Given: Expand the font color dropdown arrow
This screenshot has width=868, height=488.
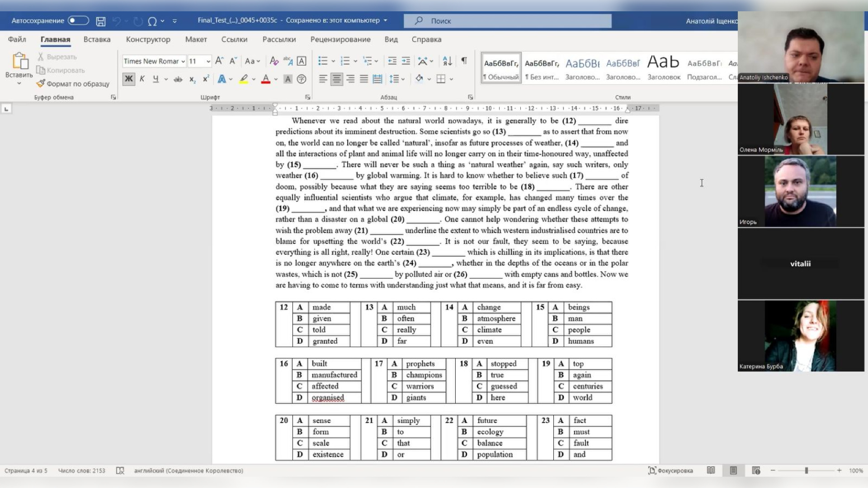Looking at the screenshot, I should pos(276,79).
